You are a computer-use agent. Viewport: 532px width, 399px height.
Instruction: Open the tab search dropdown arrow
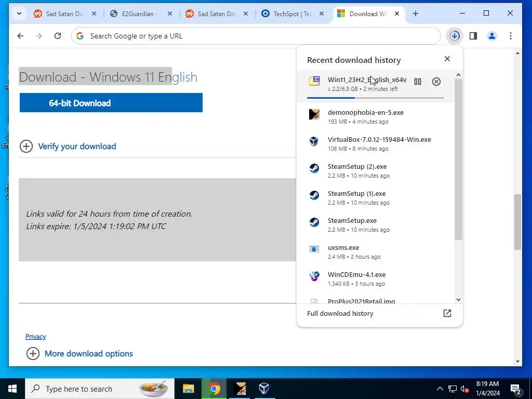click(19, 14)
